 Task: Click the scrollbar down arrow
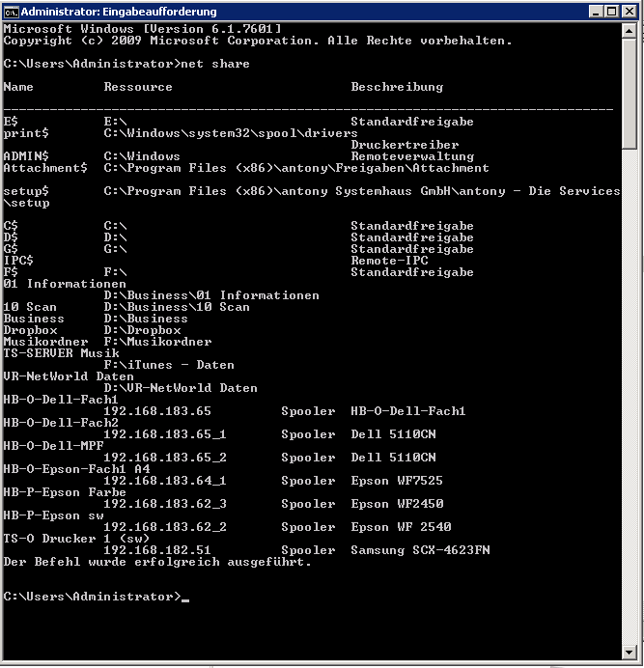630,653
